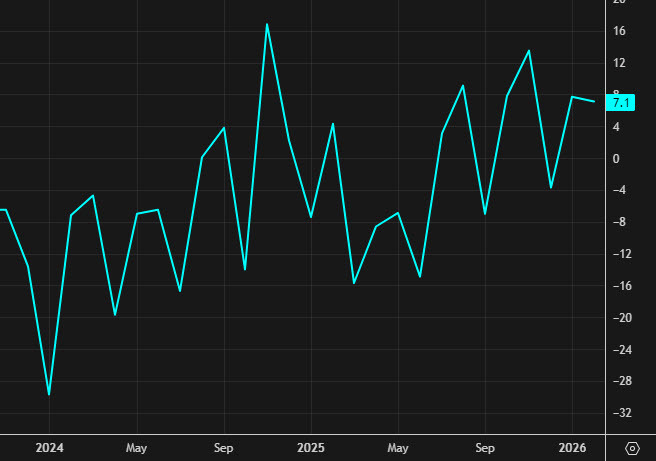Click the 7.1 current value label
This screenshot has height=461, width=656.
tap(620, 103)
